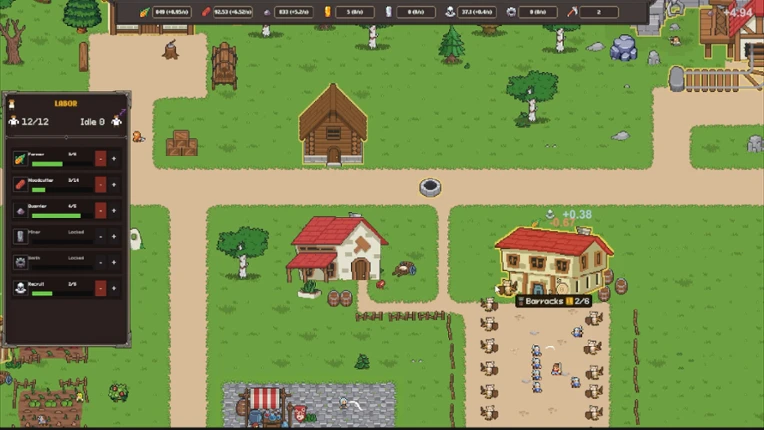Add one Farmer with the plus button
Image resolution: width=764 pixels, height=430 pixels.
pos(114,159)
